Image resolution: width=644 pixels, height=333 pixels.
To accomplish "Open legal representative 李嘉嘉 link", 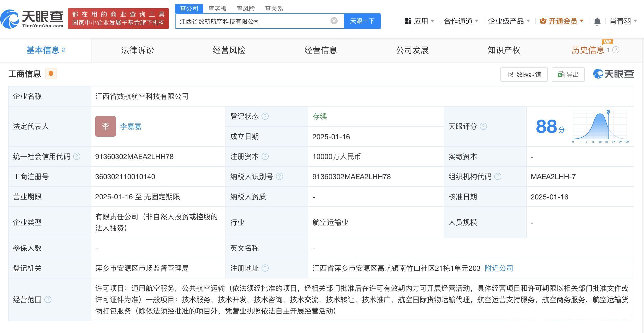I will [x=130, y=126].
